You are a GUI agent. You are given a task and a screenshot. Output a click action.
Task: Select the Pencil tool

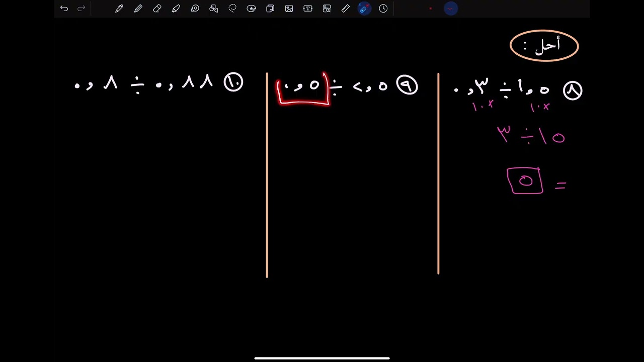click(138, 9)
